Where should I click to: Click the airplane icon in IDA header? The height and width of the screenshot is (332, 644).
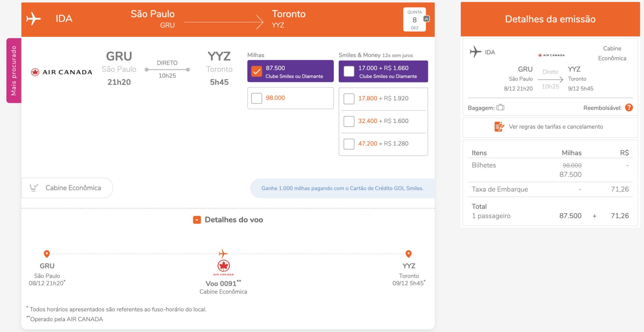coord(34,18)
